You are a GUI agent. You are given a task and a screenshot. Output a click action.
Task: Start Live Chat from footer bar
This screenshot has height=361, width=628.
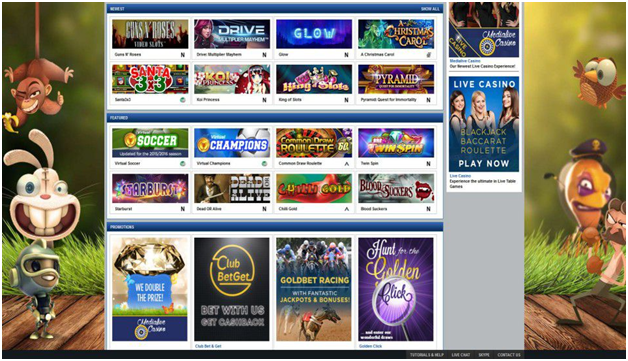point(461,355)
